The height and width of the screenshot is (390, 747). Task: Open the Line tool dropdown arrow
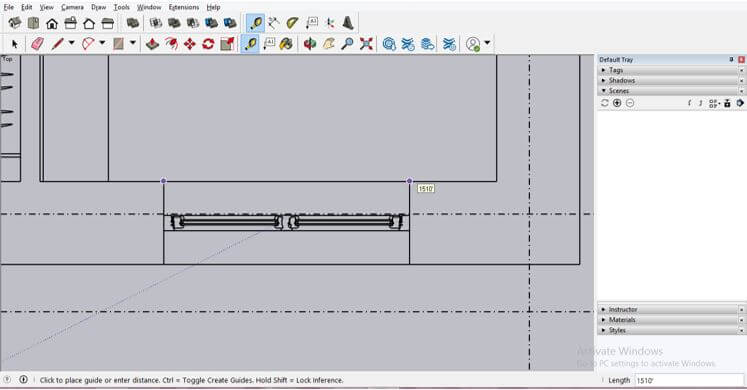(71, 43)
